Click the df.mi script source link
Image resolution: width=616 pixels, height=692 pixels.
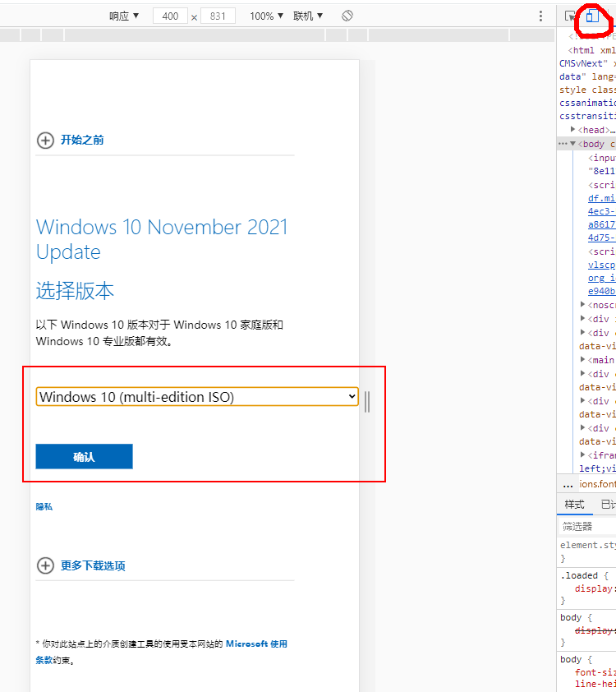tap(601, 198)
